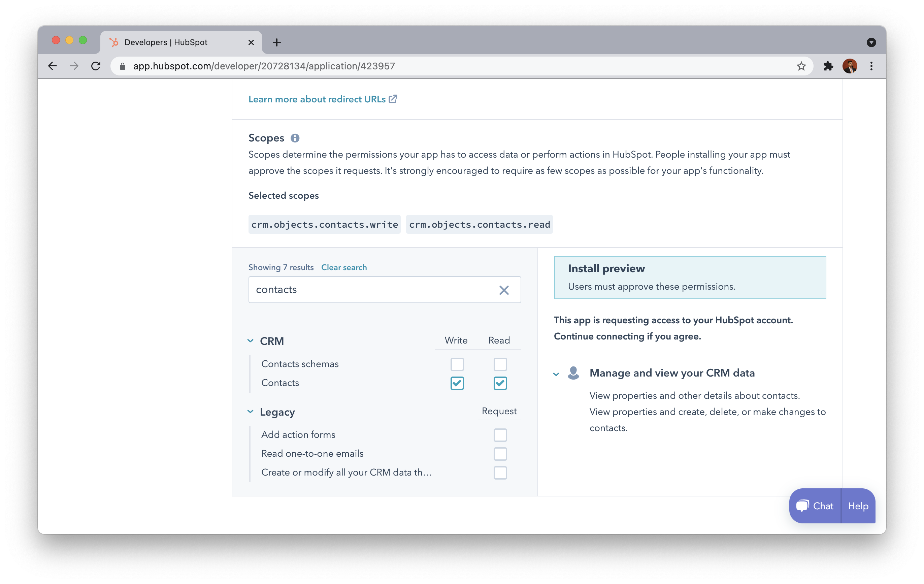Click the Clear search link
This screenshot has height=584, width=924.
point(344,267)
